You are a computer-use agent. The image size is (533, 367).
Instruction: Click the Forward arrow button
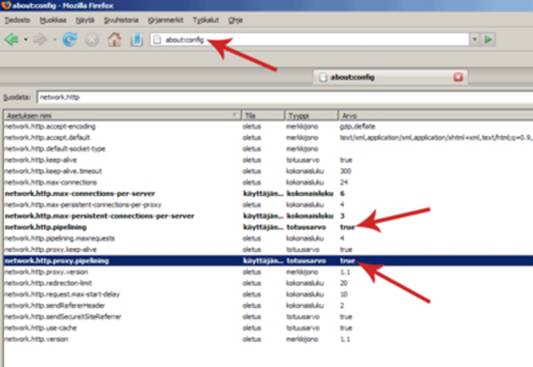(x=40, y=39)
